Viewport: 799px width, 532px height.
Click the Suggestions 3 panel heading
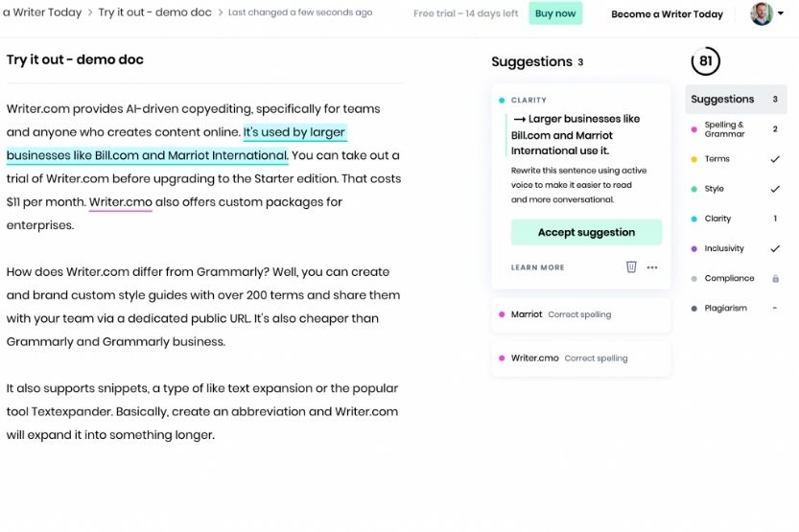pos(537,61)
